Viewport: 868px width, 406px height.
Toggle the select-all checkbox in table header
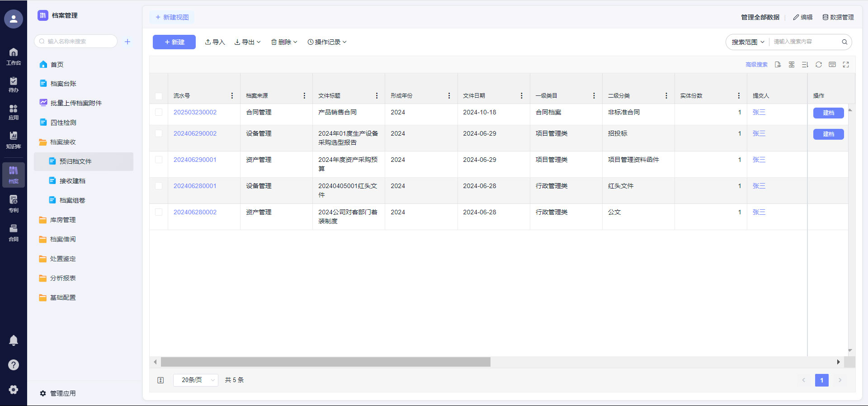[159, 96]
